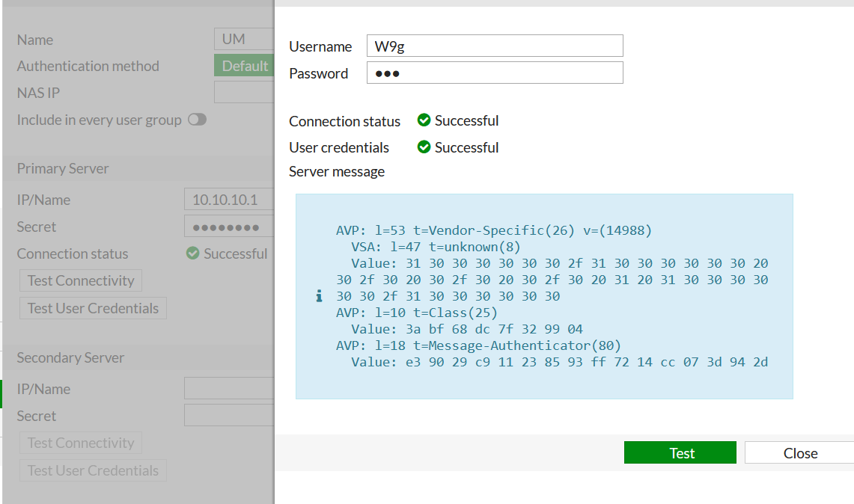The height and width of the screenshot is (504, 854).
Task: Click Test User Credentials under Primary Server
Action: [93, 307]
